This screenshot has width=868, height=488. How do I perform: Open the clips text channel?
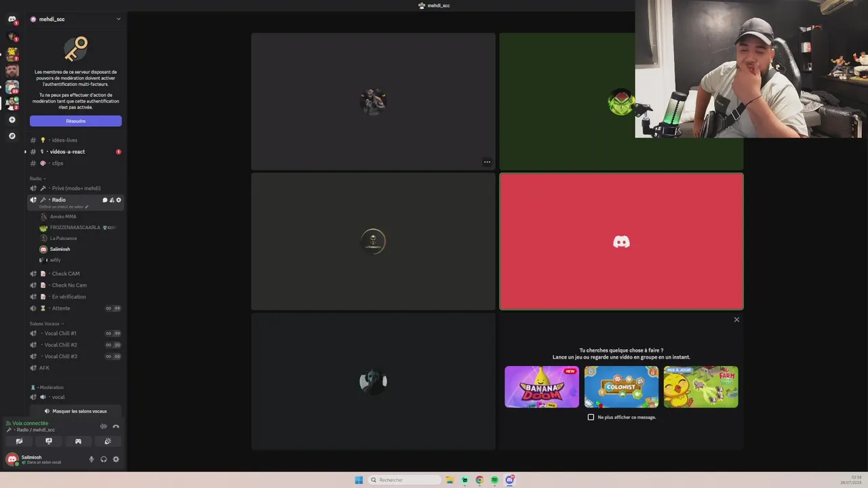coord(75,163)
